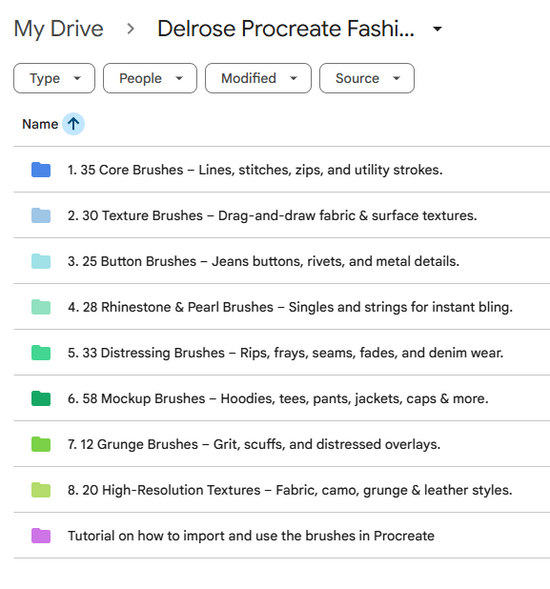Open the People filter dropdown
Image resolution: width=550 pixels, height=589 pixels.
tap(150, 78)
